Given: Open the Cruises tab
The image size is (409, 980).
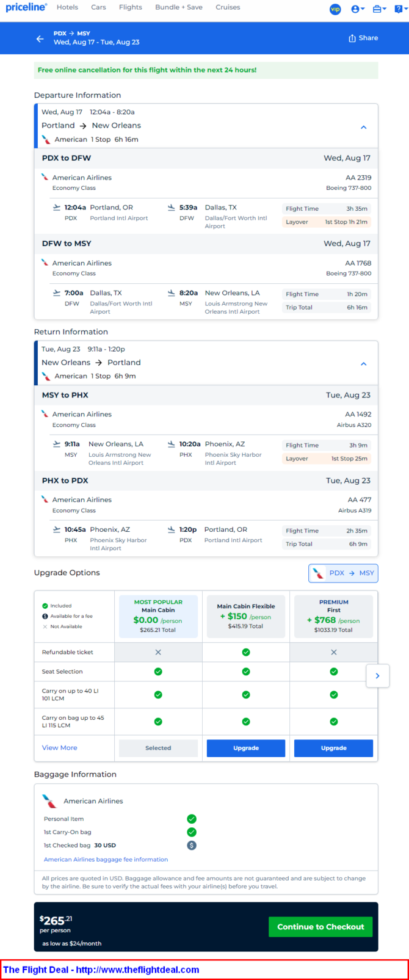Looking at the screenshot, I should click(228, 7).
